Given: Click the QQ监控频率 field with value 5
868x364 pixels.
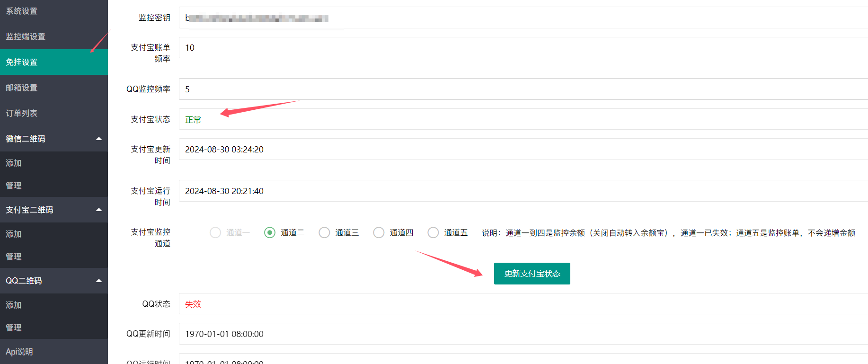Looking at the screenshot, I should coord(523,89).
